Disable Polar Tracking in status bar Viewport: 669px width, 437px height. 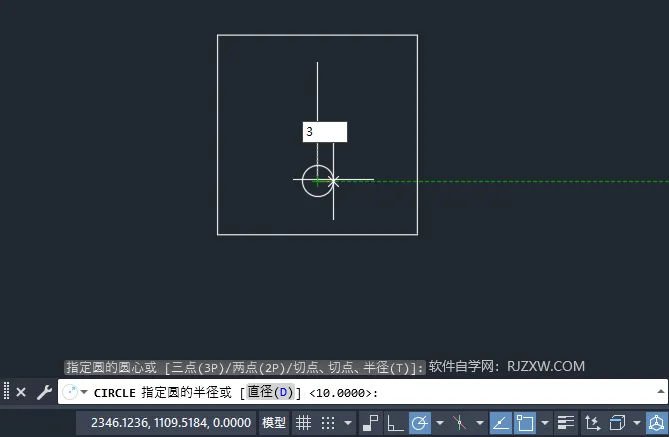[x=420, y=423]
